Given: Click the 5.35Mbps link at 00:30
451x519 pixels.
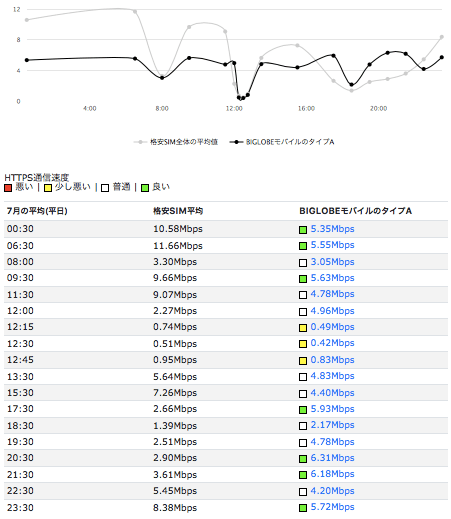Looking at the screenshot, I should [x=332, y=229].
